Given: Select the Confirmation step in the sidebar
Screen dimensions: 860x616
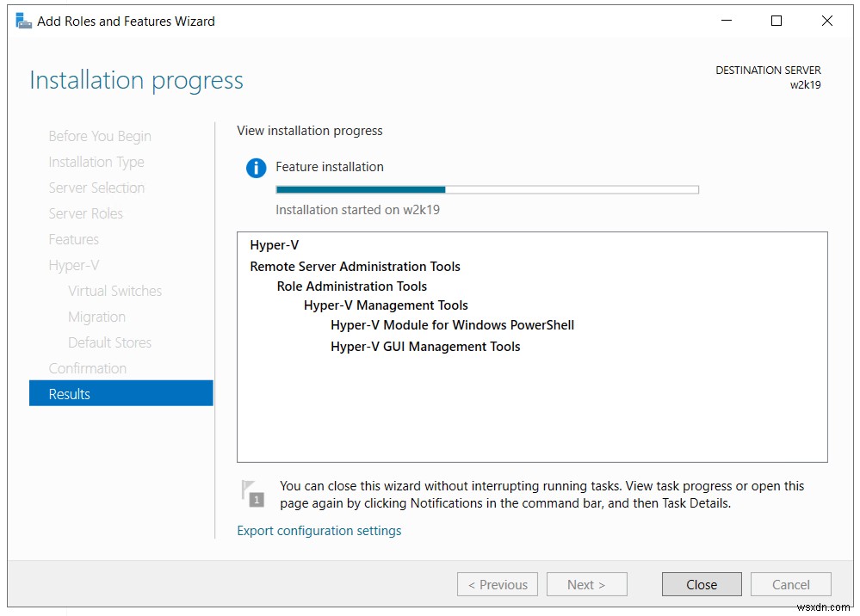Looking at the screenshot, I should click(x=87, y=367).
